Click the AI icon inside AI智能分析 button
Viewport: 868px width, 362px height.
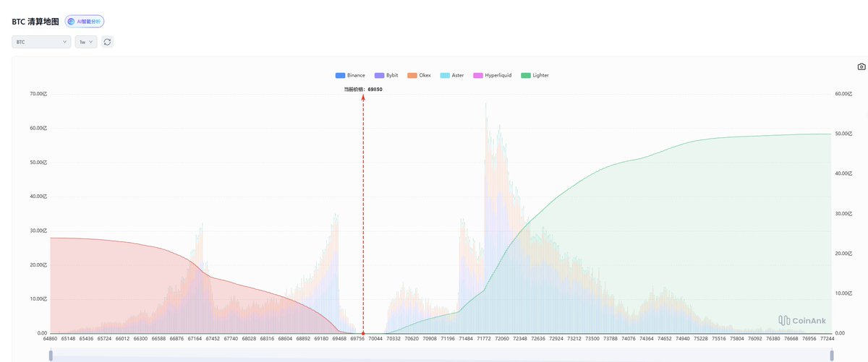tap(72, 22)
